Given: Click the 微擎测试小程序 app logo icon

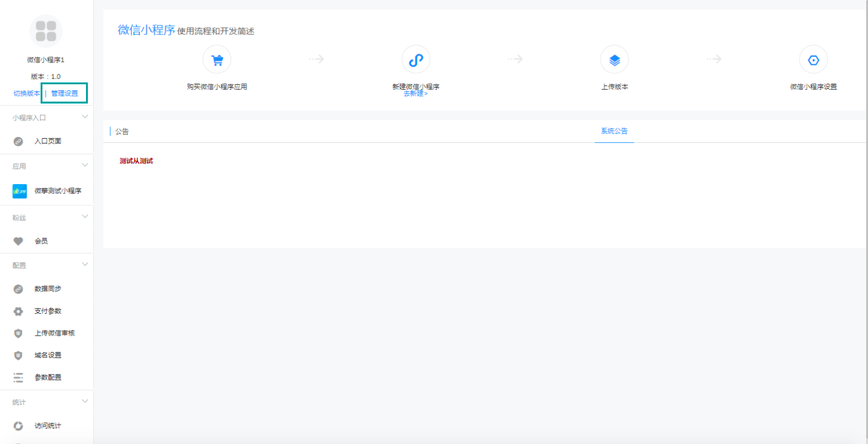Looking at the screenshot, I should coord(19,191).
